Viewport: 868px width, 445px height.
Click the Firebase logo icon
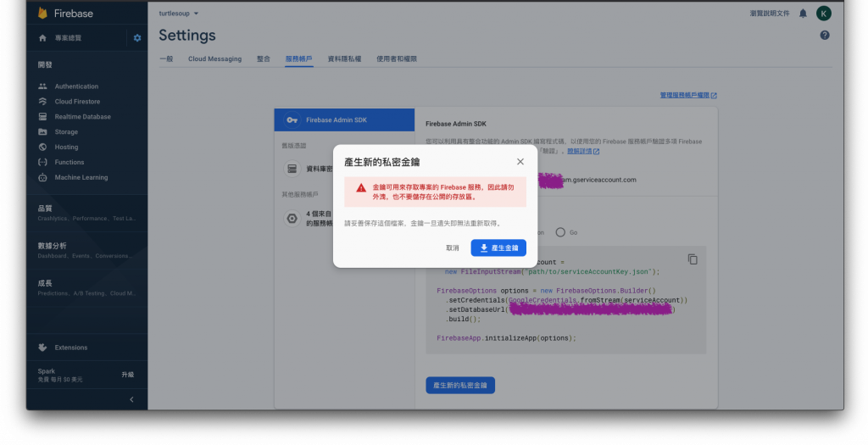click(x=42, y=13)
